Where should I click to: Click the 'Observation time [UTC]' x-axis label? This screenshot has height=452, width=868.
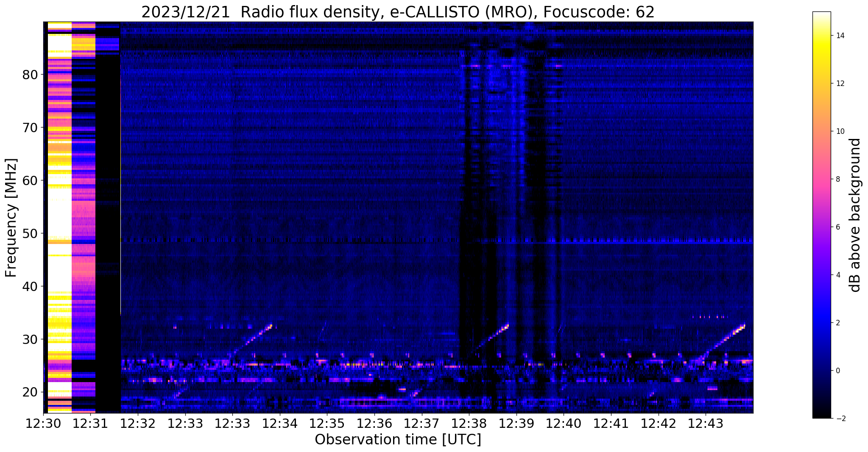pyautogui.click(x=398, y=439)
